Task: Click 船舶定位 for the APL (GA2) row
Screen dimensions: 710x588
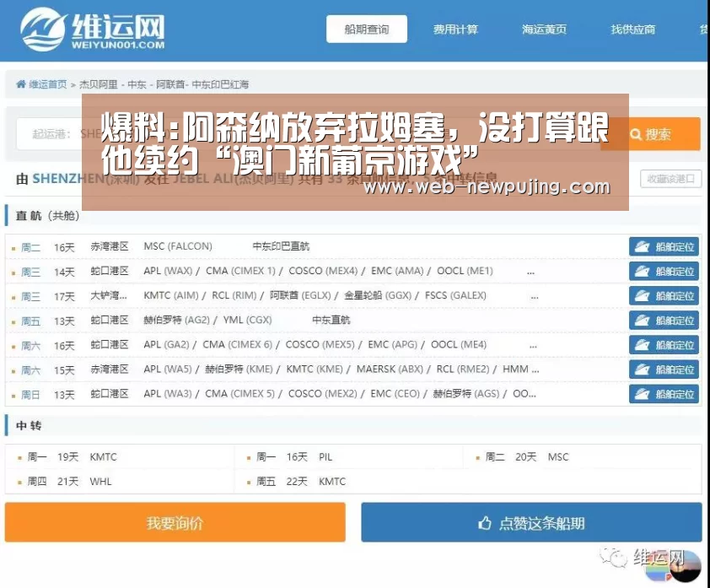Action: click(x=664, y=345)
